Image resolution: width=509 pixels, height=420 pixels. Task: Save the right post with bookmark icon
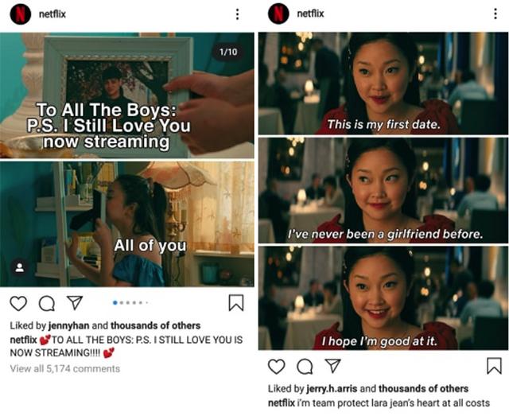pyautogui.click(x=494, y=365)
